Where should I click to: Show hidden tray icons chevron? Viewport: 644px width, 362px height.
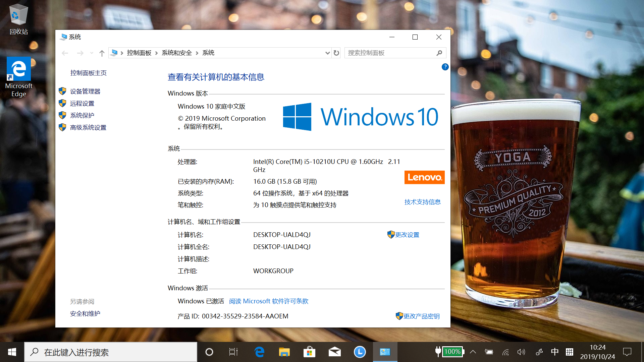click(473, 352)
